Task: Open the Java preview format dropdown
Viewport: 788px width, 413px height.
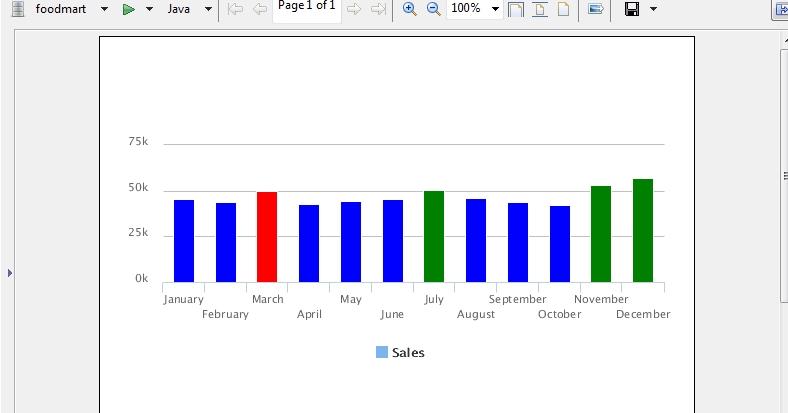Action: point(208,9)
